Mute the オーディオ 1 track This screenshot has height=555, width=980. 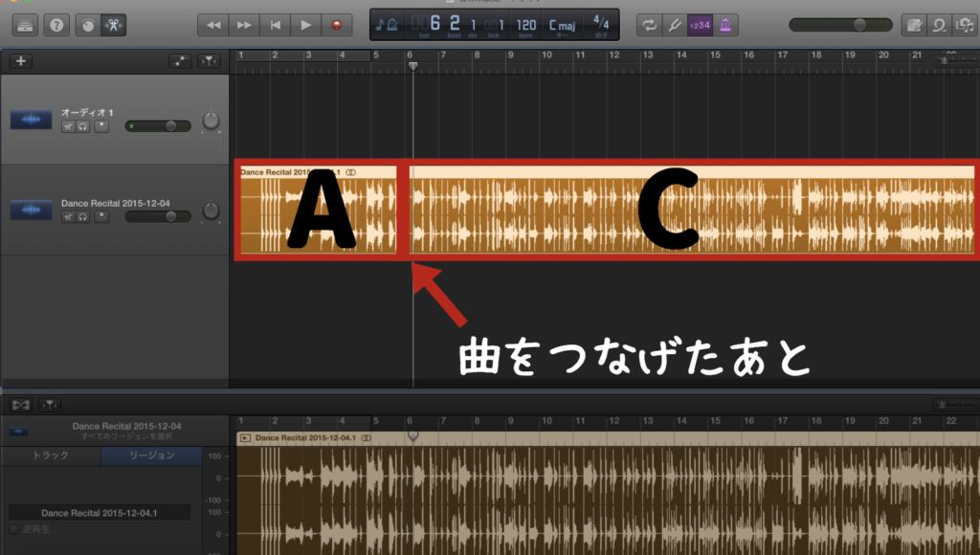tap(68, 126)
